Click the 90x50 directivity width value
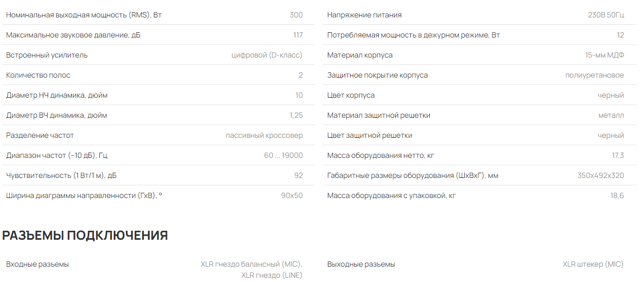644x282 pixels. pyautogui.click(x=292, y=195)
